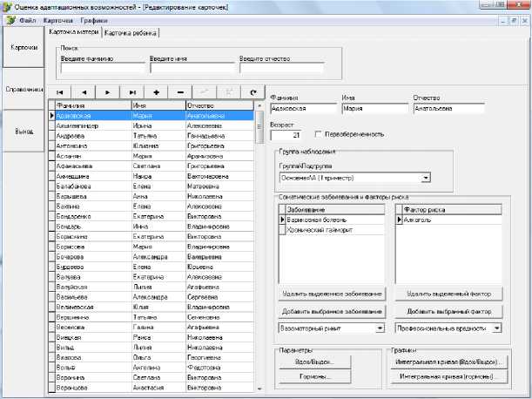This screenshot has width=532, height=399.
Task: Expand the Вазомоторный ринит disease dropdown
Action: tap(380, 328)
